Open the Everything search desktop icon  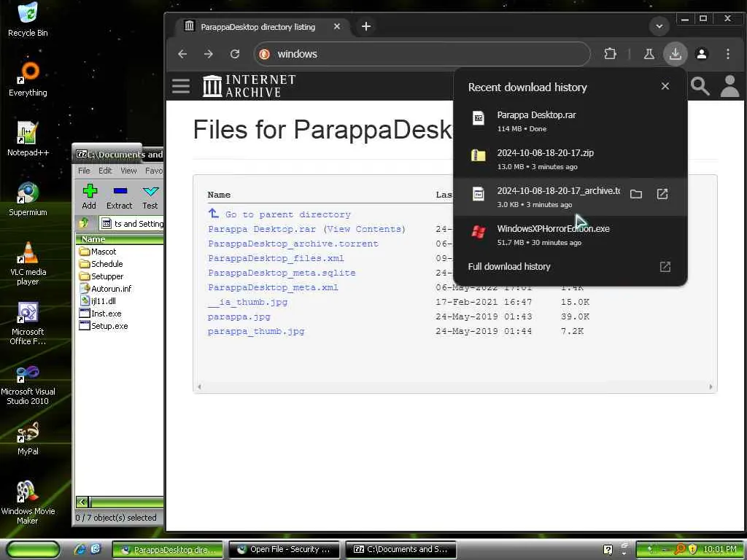pyautogui.click(x=28, y=79)
